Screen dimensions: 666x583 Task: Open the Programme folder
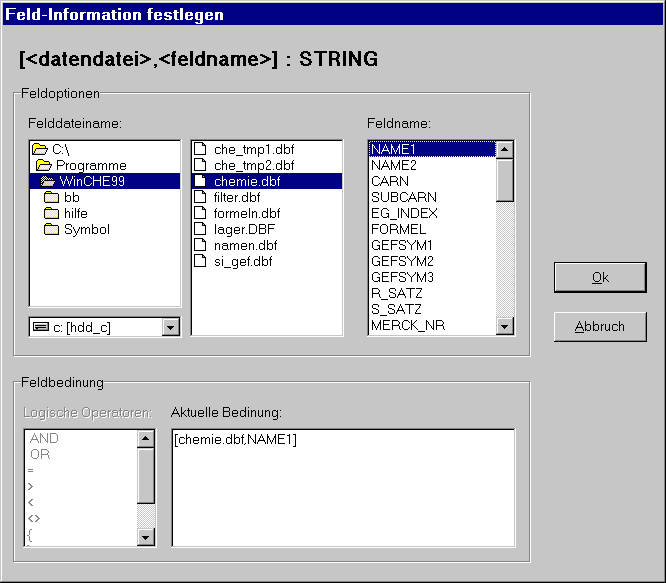(90, 166)
